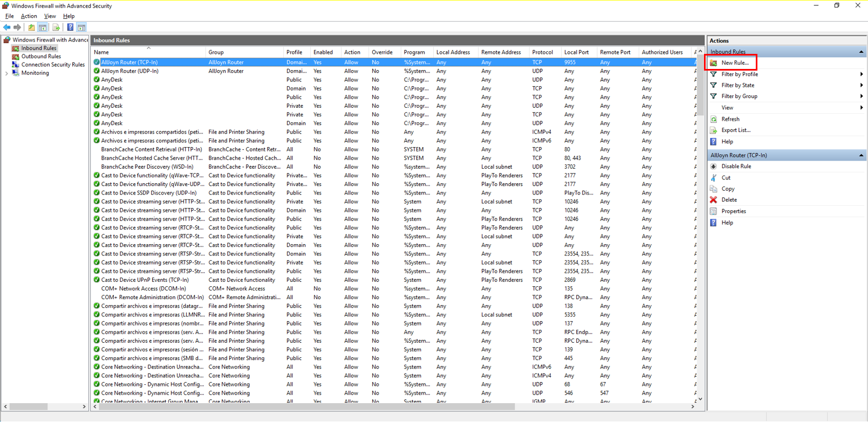868x422 pixels.
Task: Click the Up One Level folder icon
Action: click(31, 27)
